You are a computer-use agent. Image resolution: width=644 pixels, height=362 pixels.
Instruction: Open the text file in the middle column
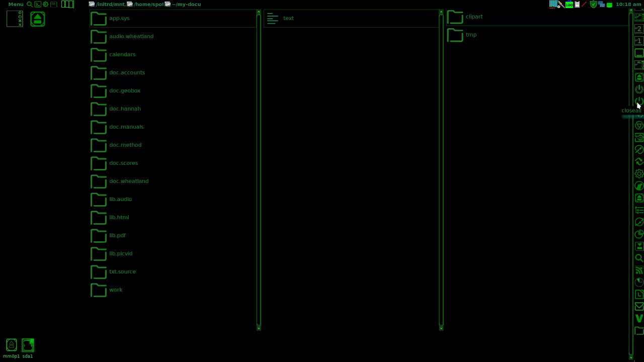tap(288, 18)
